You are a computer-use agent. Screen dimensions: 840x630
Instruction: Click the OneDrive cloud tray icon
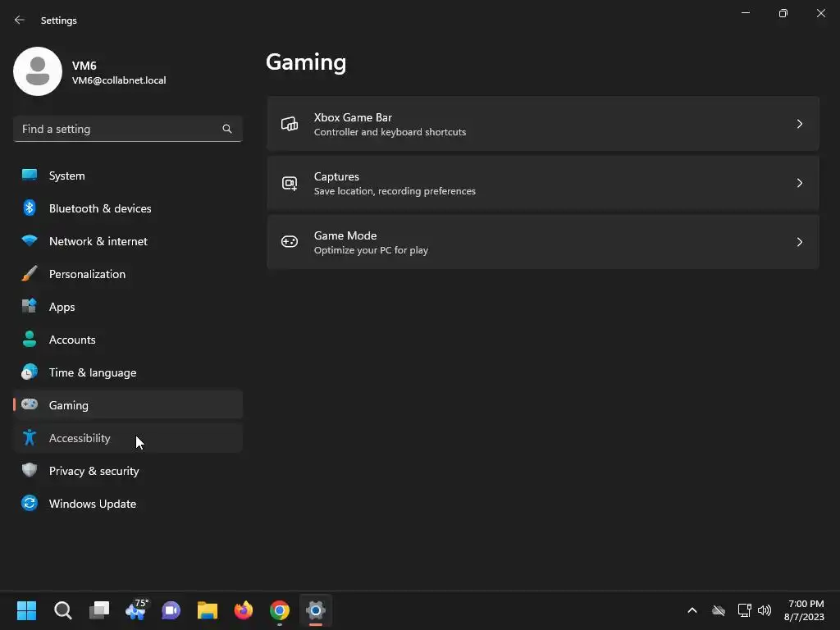(x=719, y=609)
